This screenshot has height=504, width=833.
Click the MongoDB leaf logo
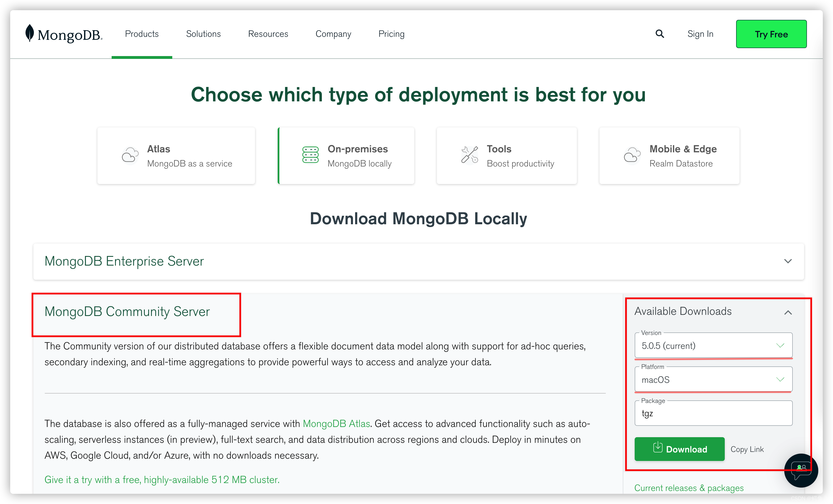pyautogui.click(x=30, y=33)
